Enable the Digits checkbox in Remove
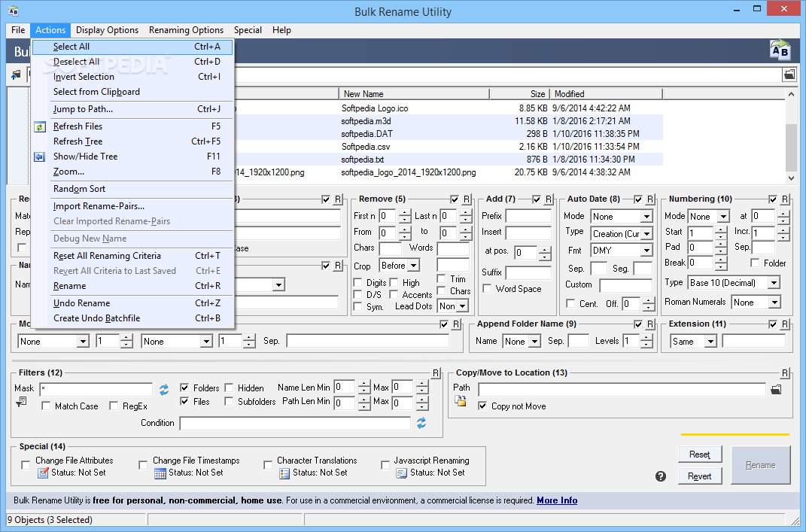 click(x=357, y=283)
